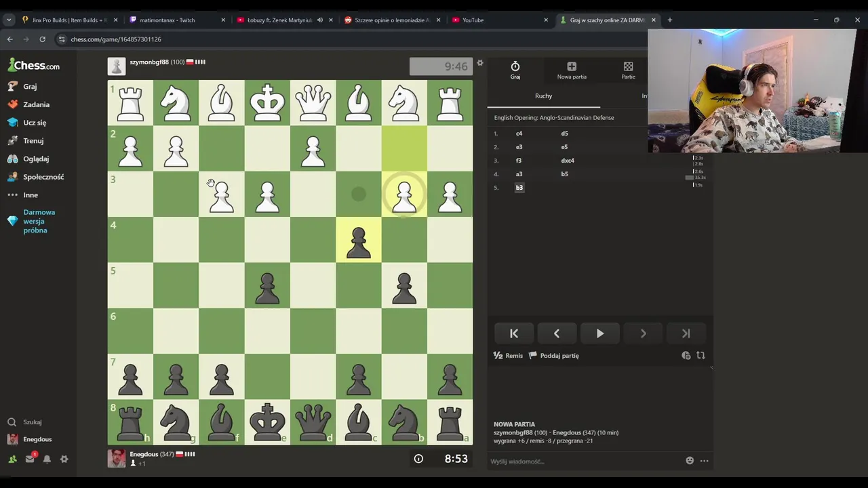Open the notifications bell
Viewport: 868px width, 488px height.
coord(47,459)
